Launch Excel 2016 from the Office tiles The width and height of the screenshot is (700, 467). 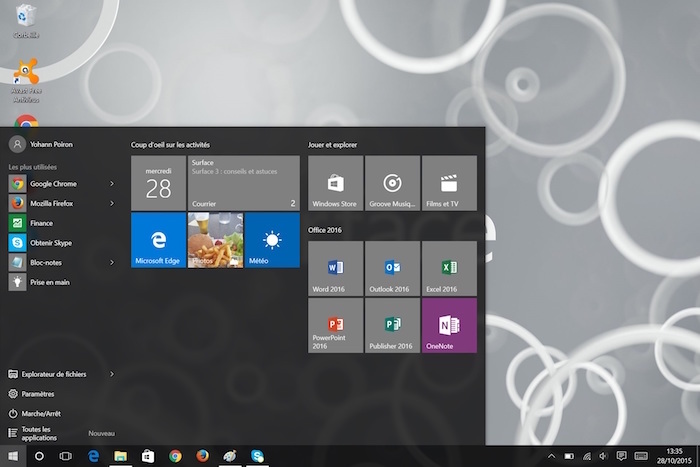(x=449, y=268)
